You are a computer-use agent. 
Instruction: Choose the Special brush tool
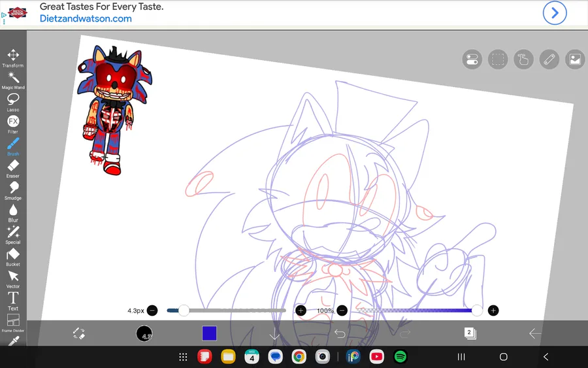[x=13, y=235]
